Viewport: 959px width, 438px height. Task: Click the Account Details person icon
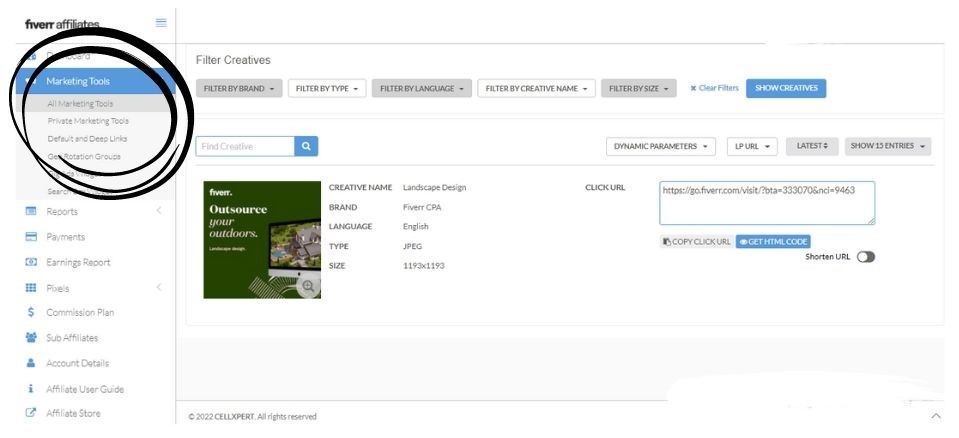click(31, 363)
